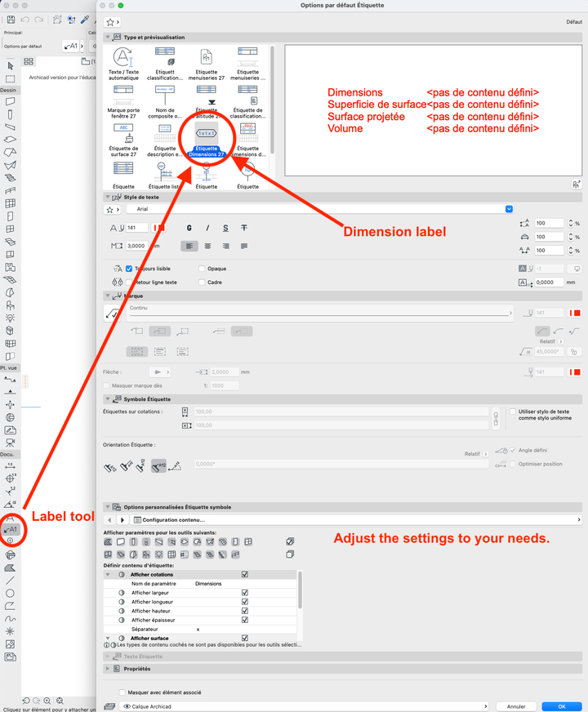Toggle bold (G) text formatting
The image size is (588, 712).
(x=189, y=228)
